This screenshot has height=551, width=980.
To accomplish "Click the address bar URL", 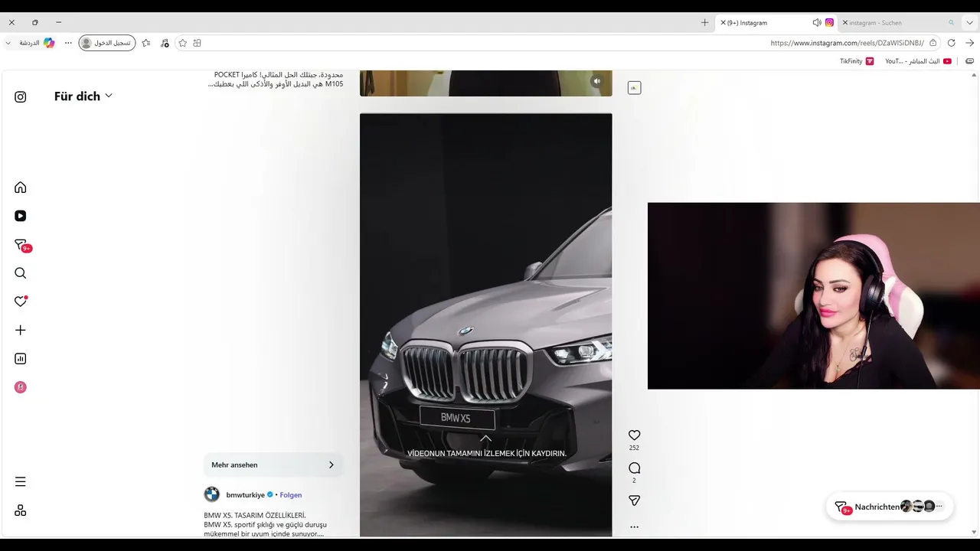I will click(x=847, y=43).
